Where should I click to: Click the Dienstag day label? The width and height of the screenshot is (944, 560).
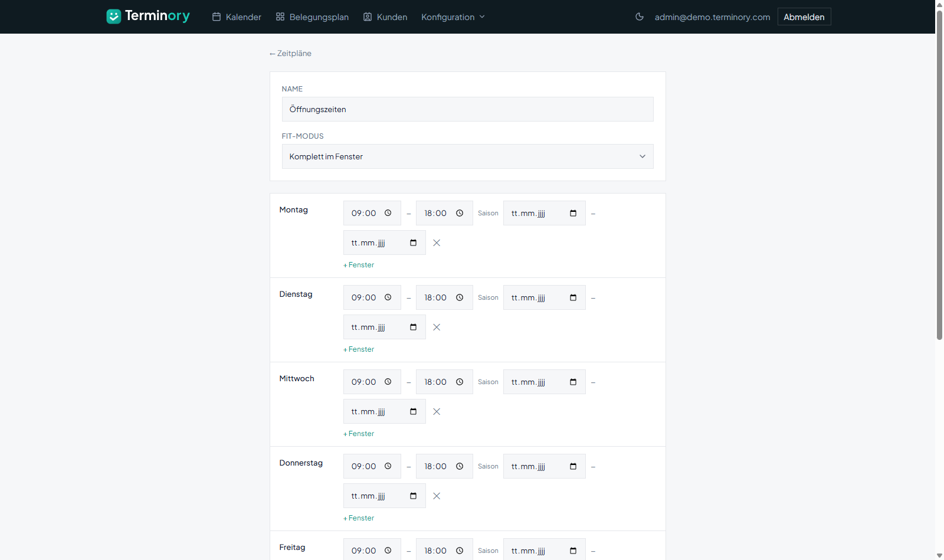pyautogui.click(x=296, y=294)
